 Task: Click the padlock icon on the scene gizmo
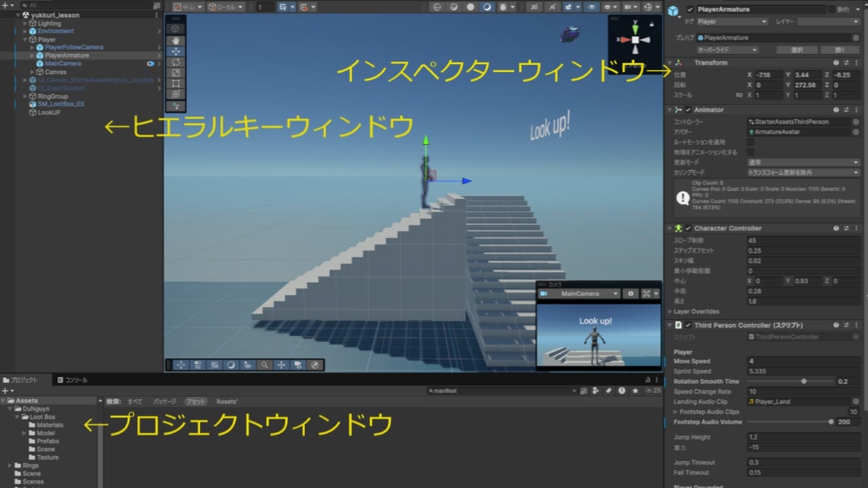tap(652, 24)
